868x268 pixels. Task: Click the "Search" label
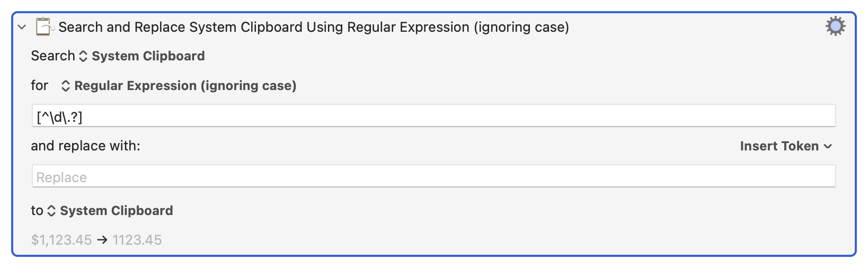coord(52,56)
